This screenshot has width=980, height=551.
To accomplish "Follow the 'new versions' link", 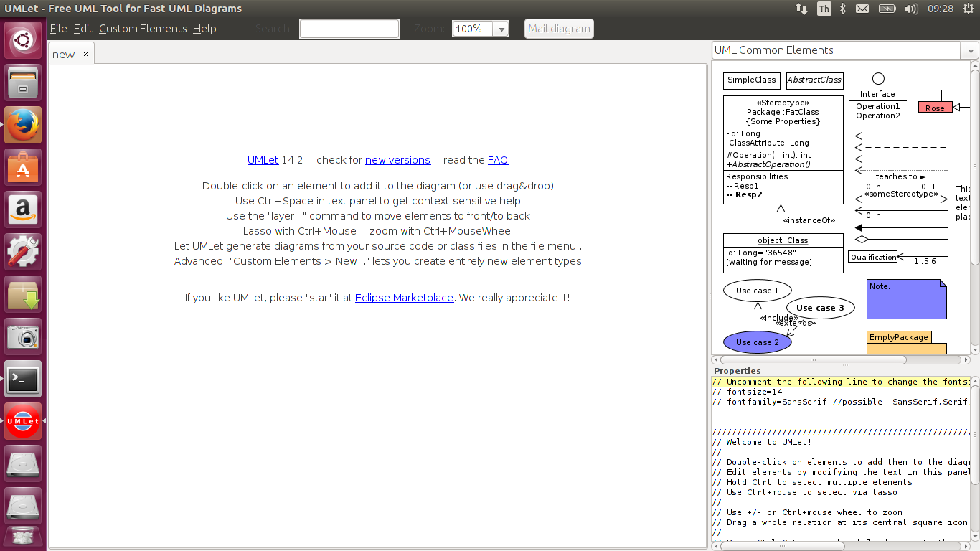I will point(397,160).
